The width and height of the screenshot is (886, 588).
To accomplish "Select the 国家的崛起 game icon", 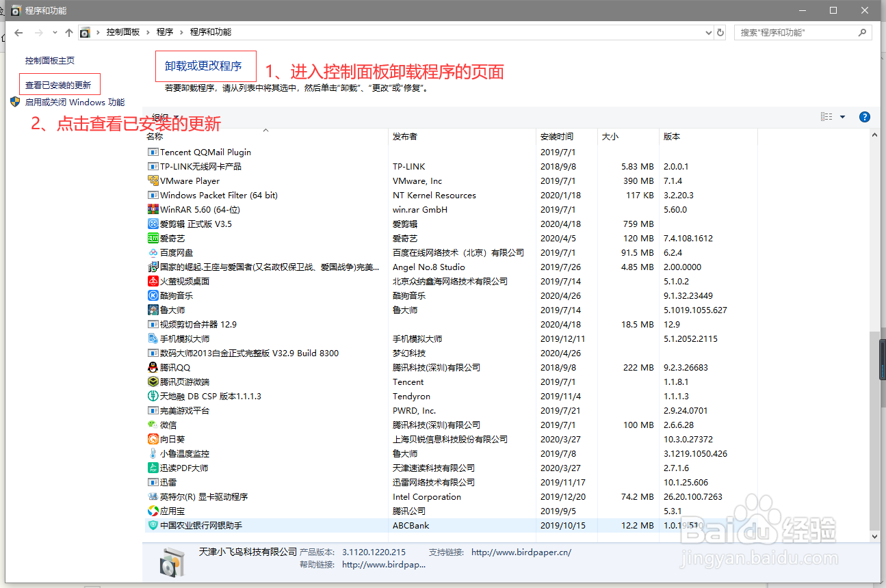I will point(153,267).
